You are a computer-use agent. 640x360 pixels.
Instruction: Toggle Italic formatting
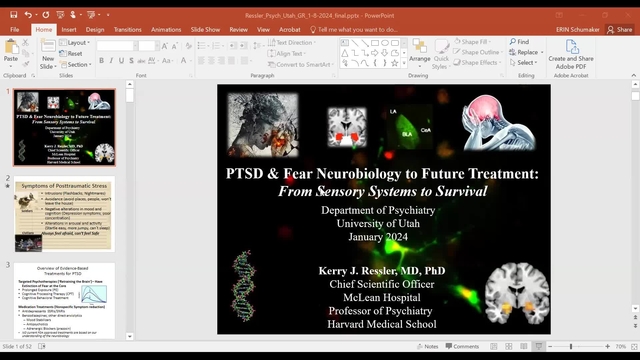(x=111, y=61)
